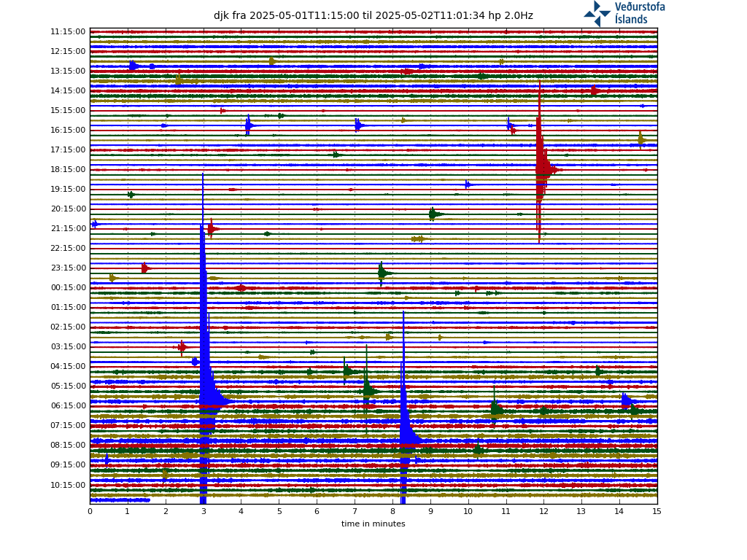The width and height of the screenshot is (747, 560).
Task: Select the 02:15:00 time label
Action: tap(68, 327)
